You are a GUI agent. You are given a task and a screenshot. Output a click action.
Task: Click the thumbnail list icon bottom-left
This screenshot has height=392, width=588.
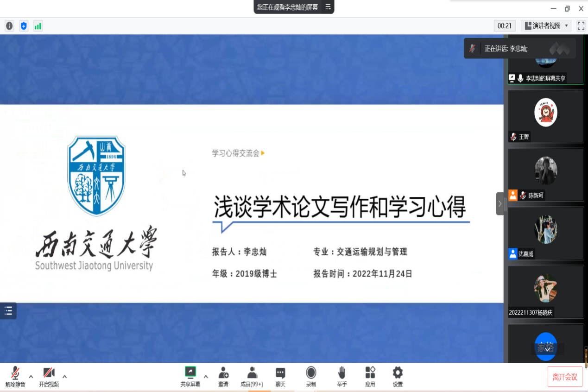pyautogui.click(x=8, y=311)
